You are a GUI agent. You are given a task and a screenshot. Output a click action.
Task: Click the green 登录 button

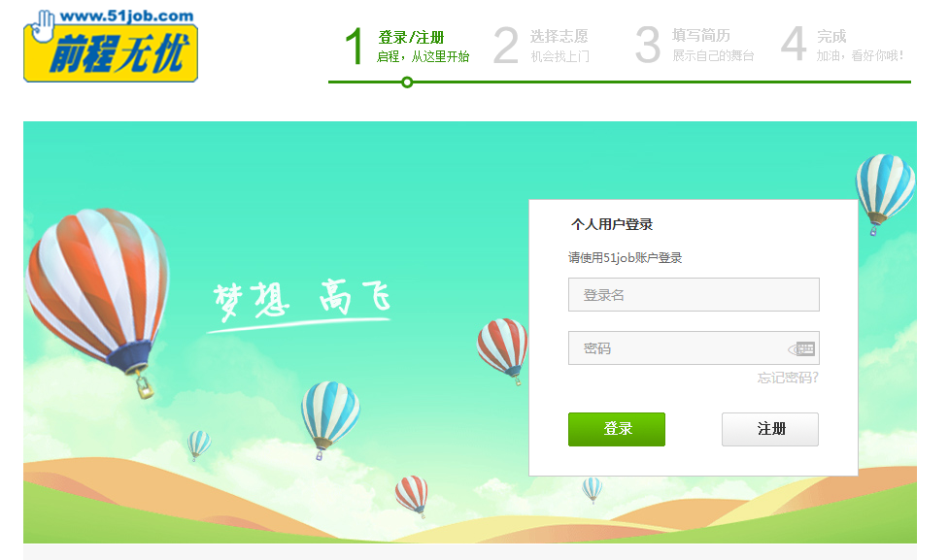[617, 429]
